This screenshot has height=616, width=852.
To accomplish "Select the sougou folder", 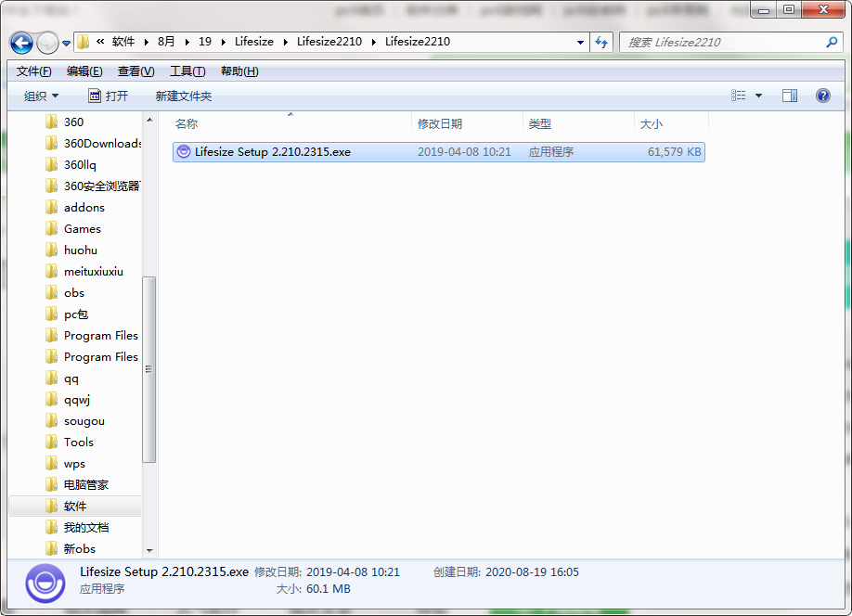I will point(84,421).
